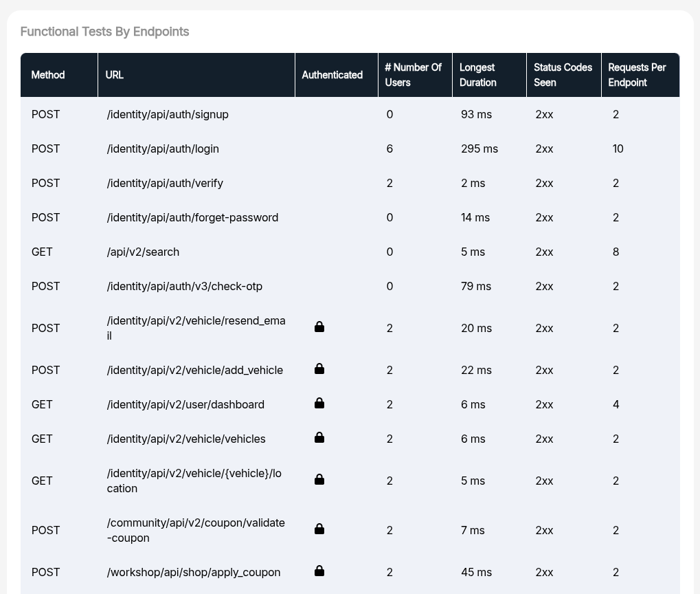Click the /api/v2/search endpoint URL
The width and height of the screenshot is (700, 594).
[x=143, y=252]
